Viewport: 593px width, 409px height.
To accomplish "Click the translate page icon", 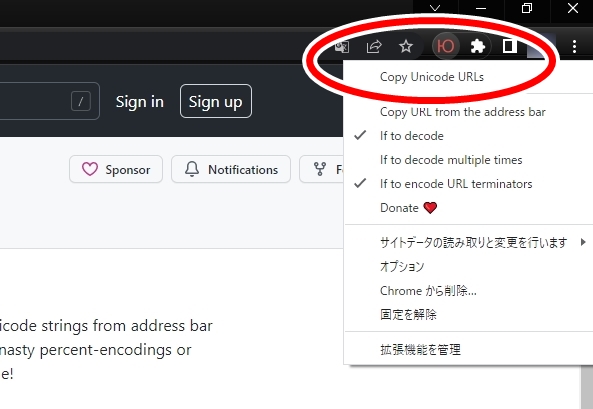I will 342,47.
